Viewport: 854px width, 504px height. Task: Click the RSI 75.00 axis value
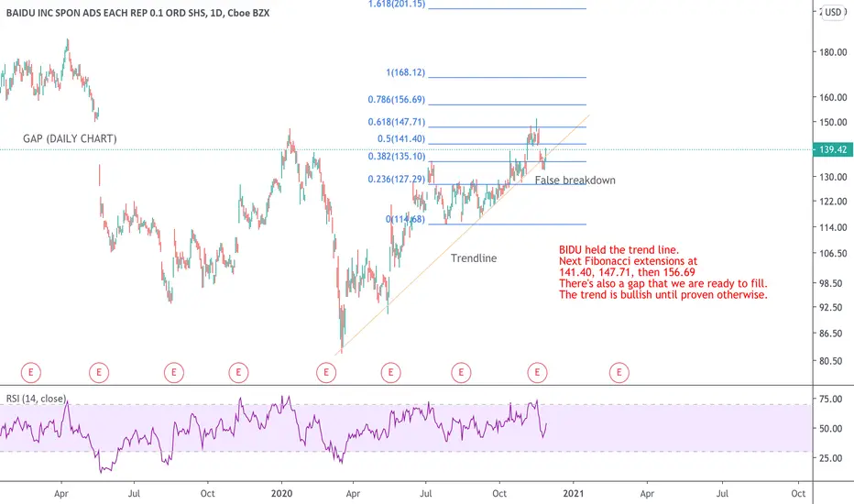point(831,400)
